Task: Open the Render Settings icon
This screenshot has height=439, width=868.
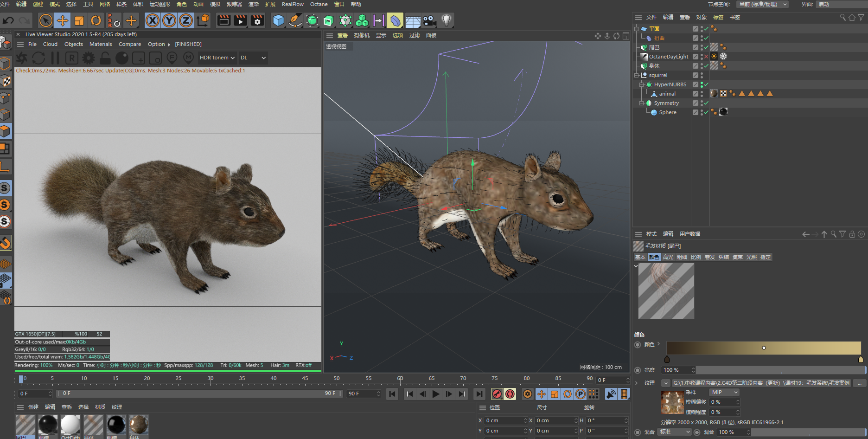Action: tap(257, 20)
